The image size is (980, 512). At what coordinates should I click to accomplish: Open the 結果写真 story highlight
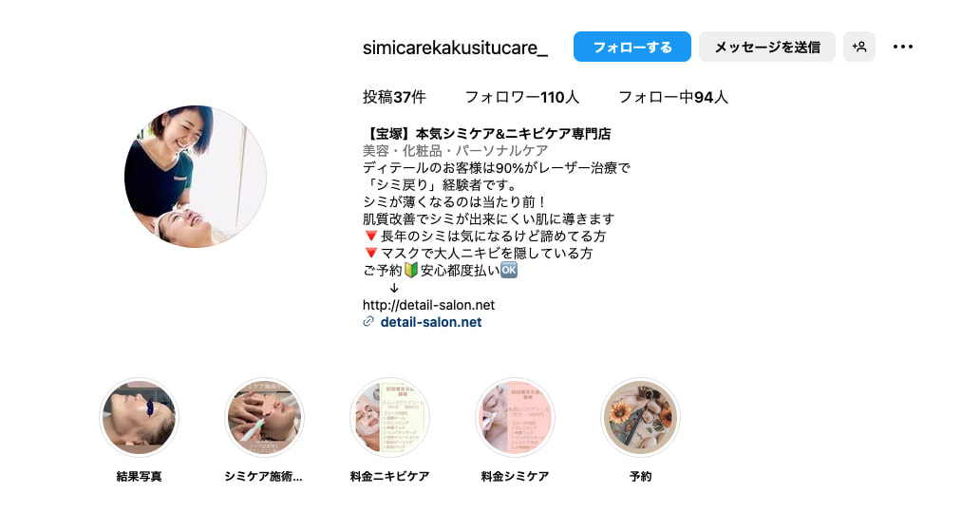tap(139, 417)
